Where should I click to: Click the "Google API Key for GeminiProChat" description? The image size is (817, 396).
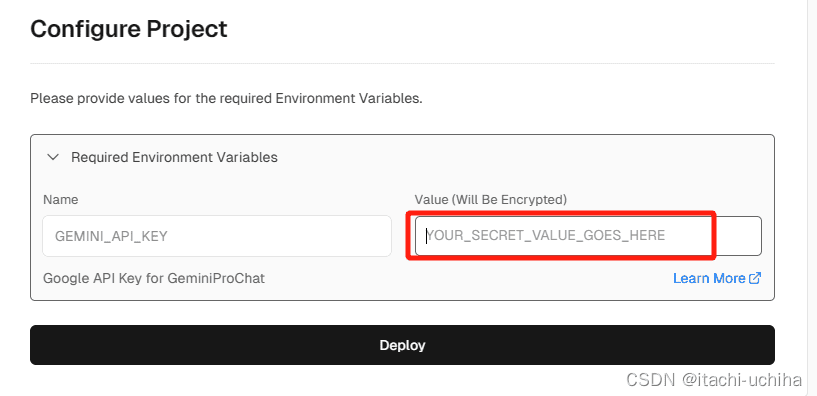click(154, 278)
